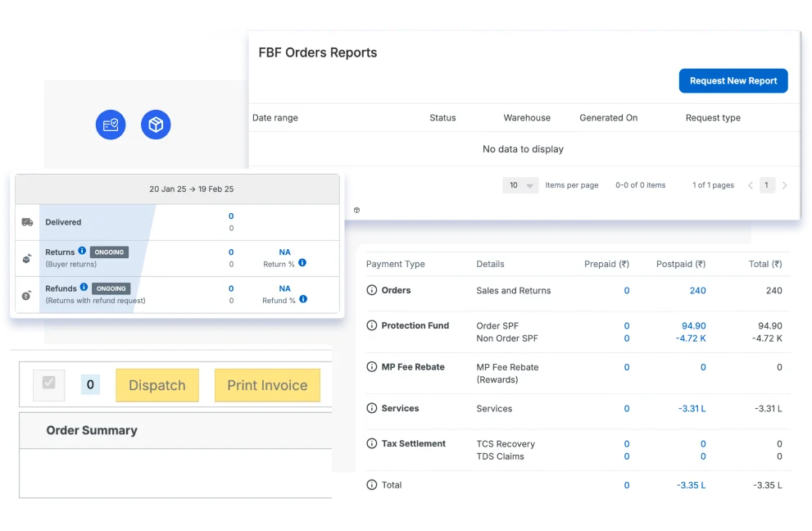This screenshot has height=531, width=812.
Task: Open Postpaid 240 Orders amount link
Action: [697, 291]
